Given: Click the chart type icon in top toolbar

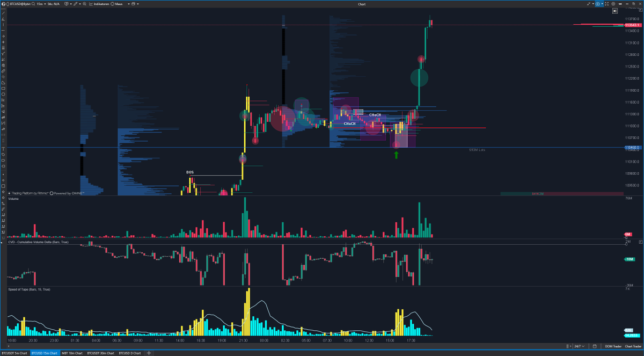Looking at the screenshot, I should point(66,4).
